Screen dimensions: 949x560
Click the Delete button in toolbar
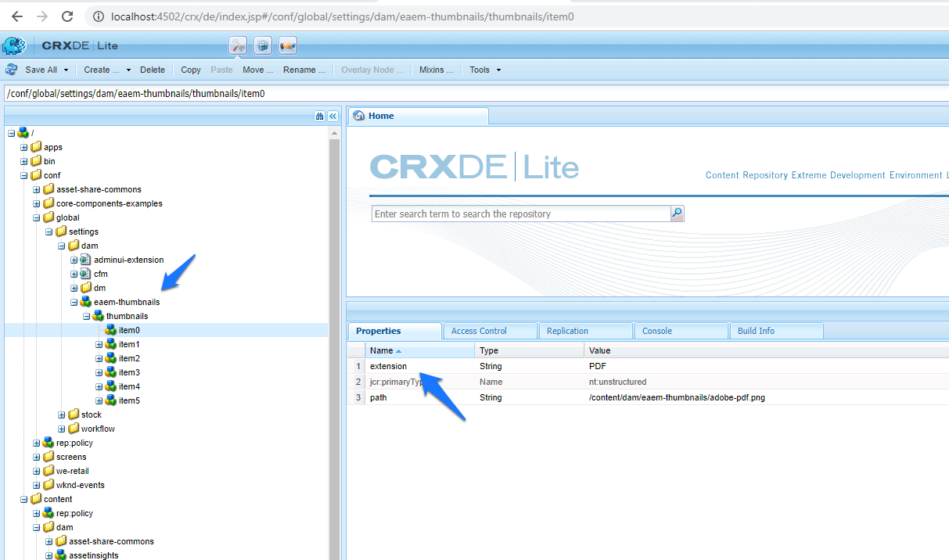(153, 70)
